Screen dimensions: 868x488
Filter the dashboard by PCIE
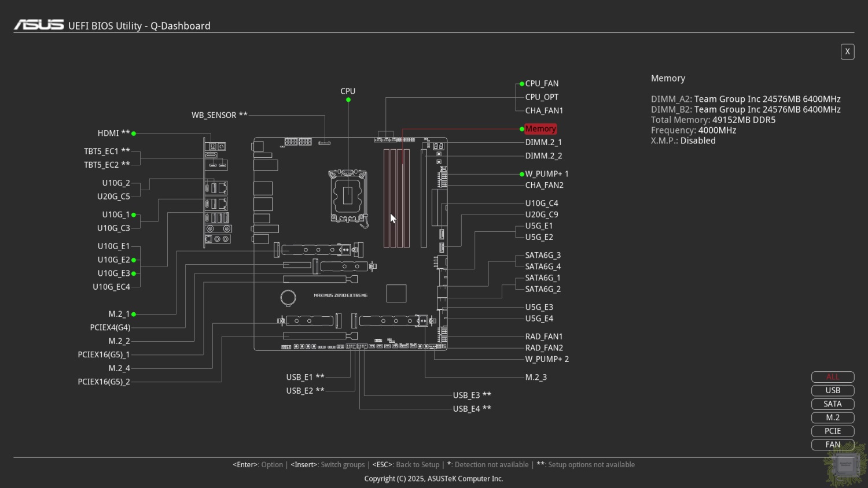click(832, 431)
